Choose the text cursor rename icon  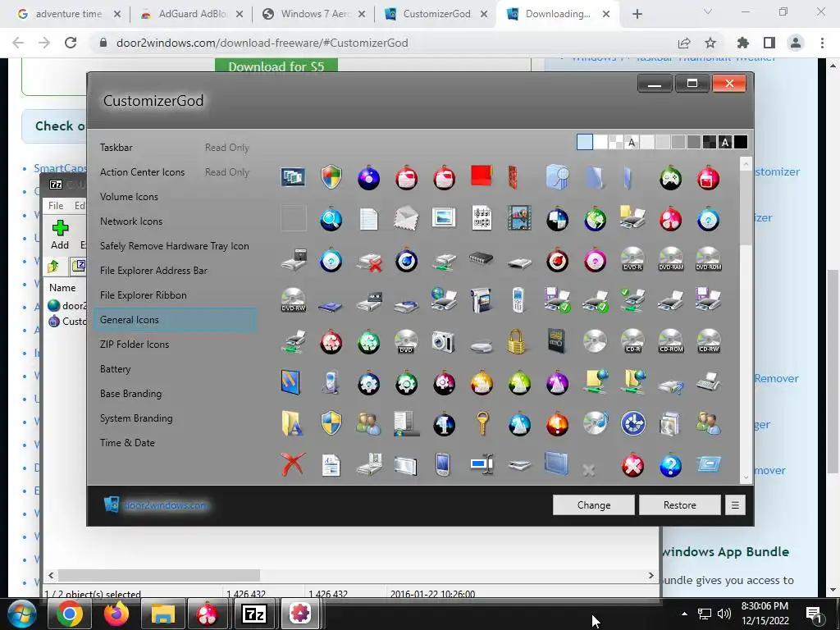(x=482, y=464)
